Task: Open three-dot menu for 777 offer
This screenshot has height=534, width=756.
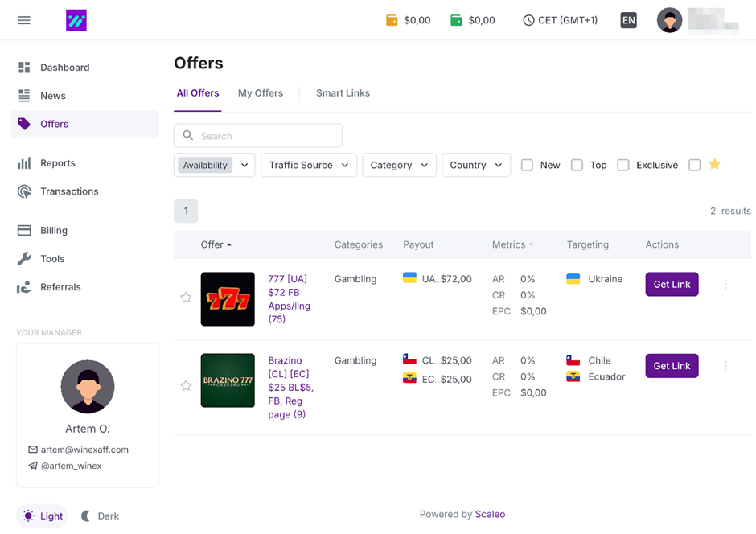Action: pos(725,285)
